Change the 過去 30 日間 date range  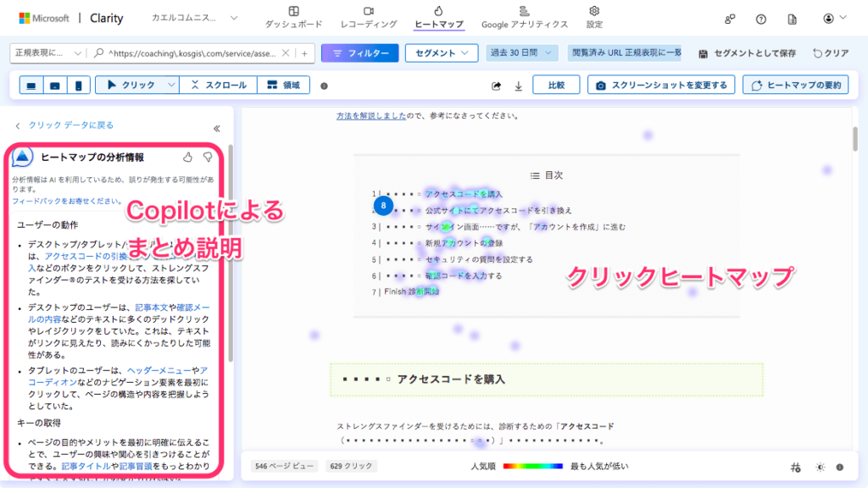tap(521, 53)
